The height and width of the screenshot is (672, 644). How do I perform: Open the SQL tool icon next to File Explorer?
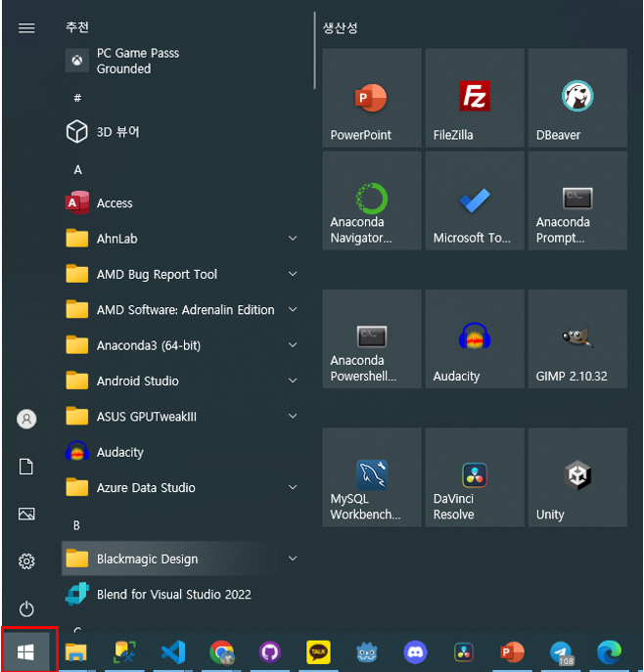124,652
